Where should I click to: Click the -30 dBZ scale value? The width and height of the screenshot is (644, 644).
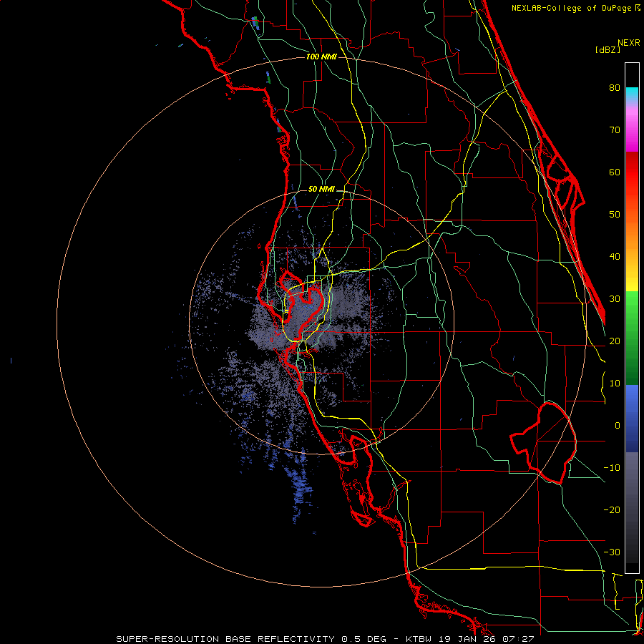point(612,552)
